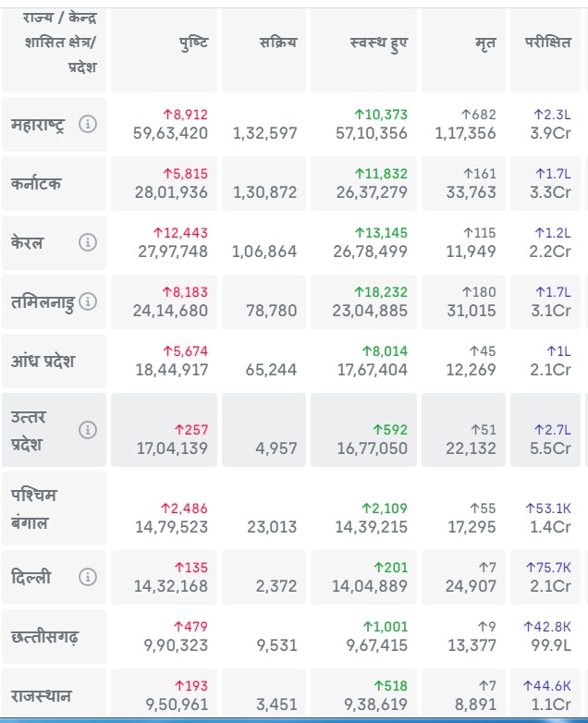Screen dimensions: 588x723
Task: Select the कर्नाटक state name
Action: pos(37,183)
